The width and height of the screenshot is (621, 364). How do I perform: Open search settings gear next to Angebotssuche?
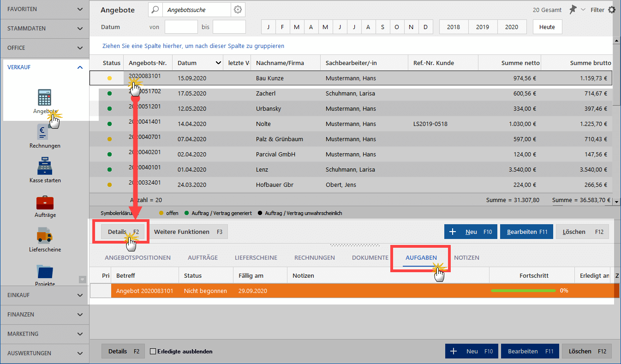[x=238, y=9]
